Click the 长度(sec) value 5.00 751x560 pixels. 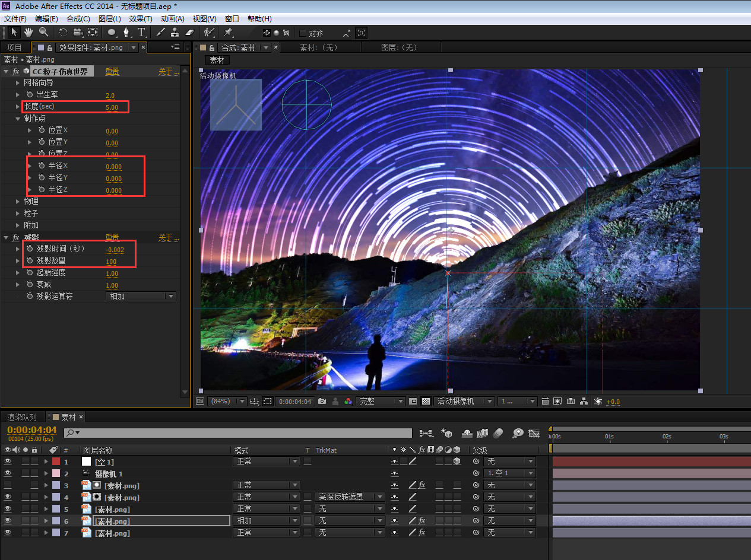click(x=112, y=107)
